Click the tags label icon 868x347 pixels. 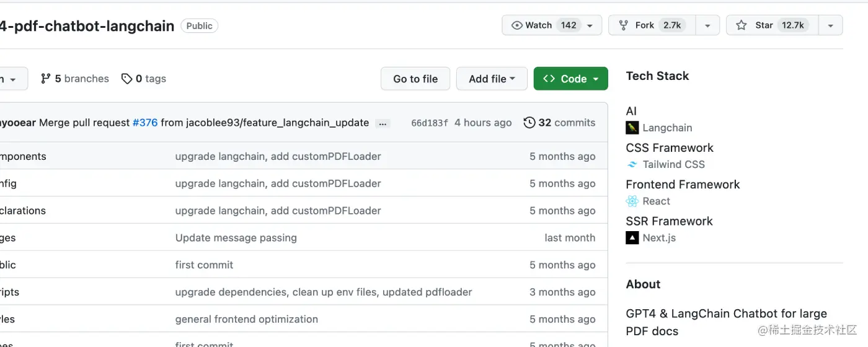126,79
